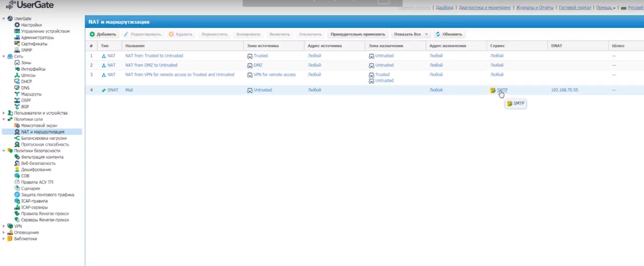Click the Копировать button
This screenshot has width=644, height=266.
click(x=248, y=34)
